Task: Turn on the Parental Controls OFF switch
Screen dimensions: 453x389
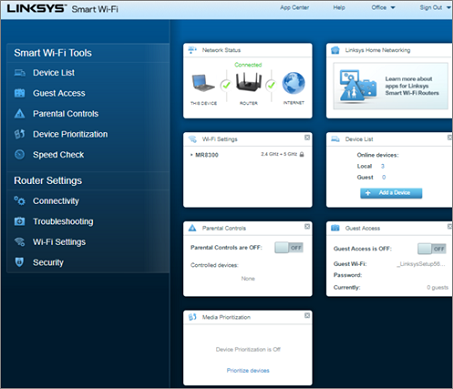Action: point(289,248)
